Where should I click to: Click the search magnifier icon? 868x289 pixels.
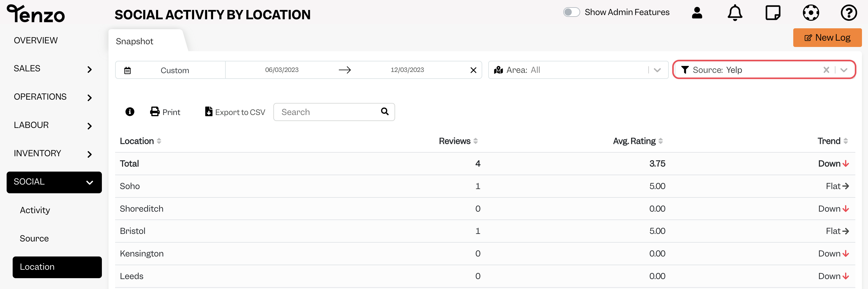(385, 111)
